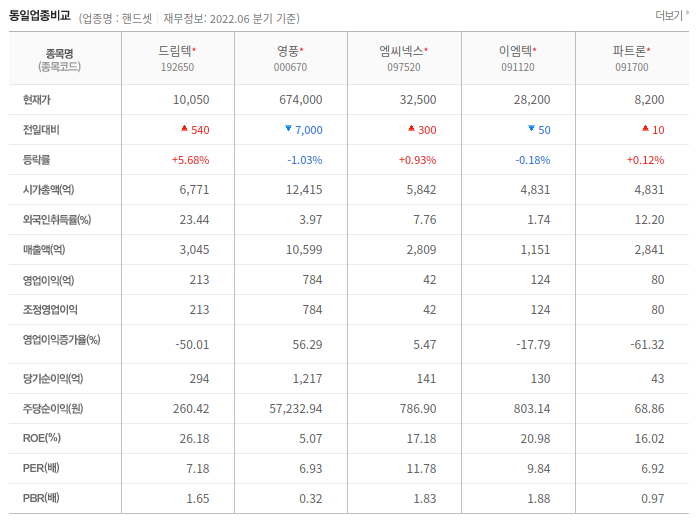Click the PER value 11.78
The image size is (696, 522).
coord(422,468)
